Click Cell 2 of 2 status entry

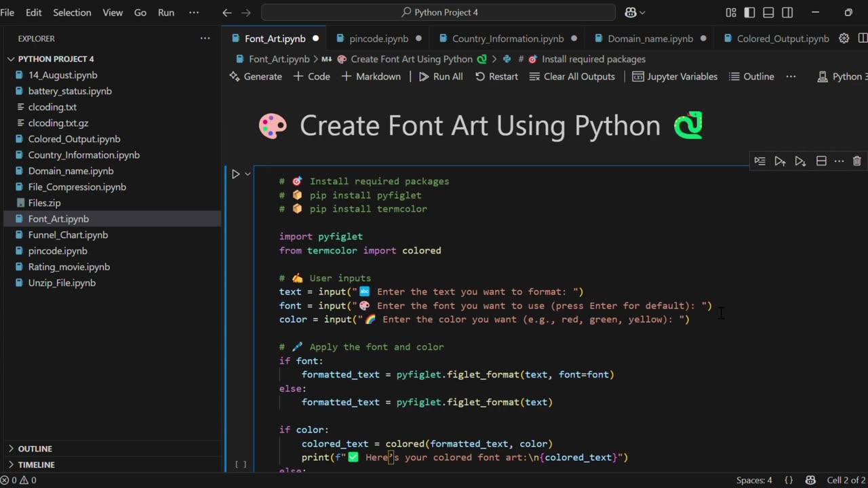click(846, 480)
